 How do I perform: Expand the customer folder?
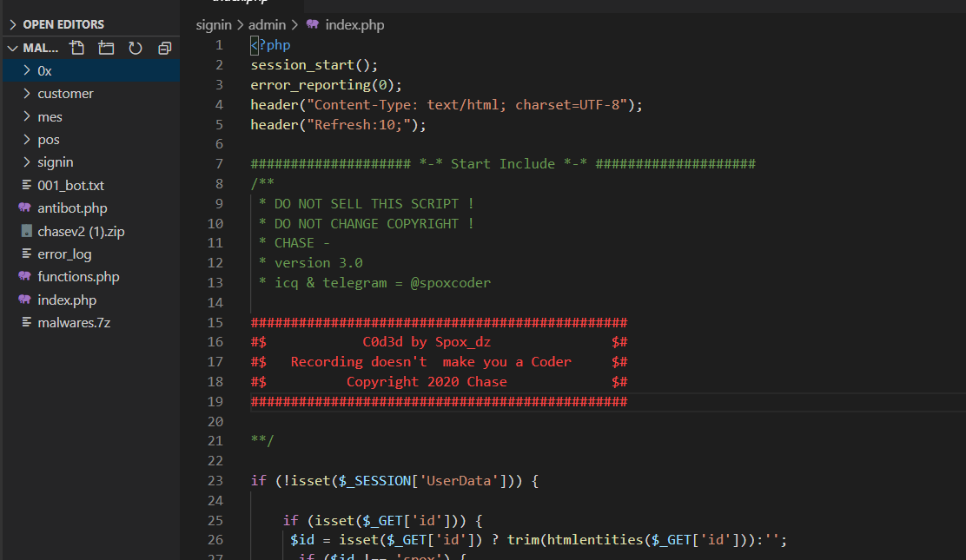[x=65, y=93]
